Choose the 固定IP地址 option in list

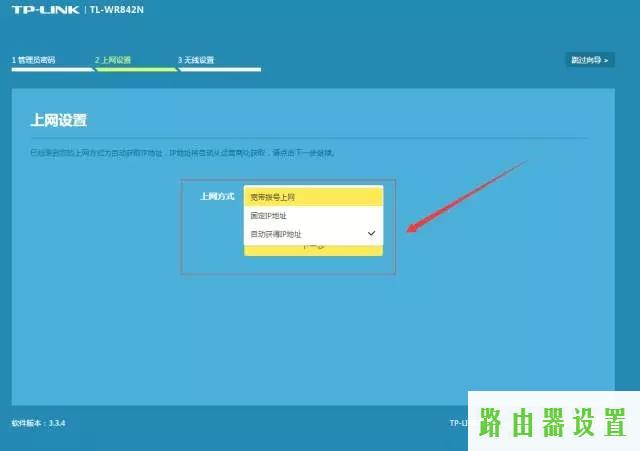pyautogui.click(x=313, y=216)
